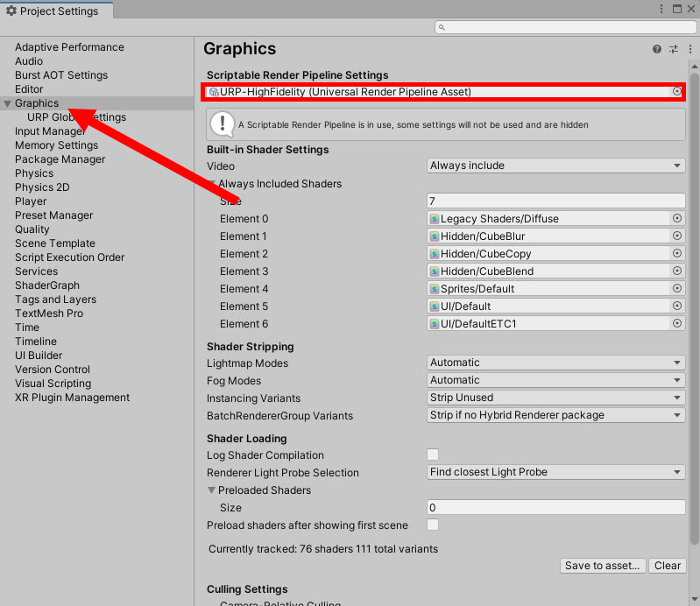Open ShaderGraph settings
700x606 pixels.
pos(47,285)
